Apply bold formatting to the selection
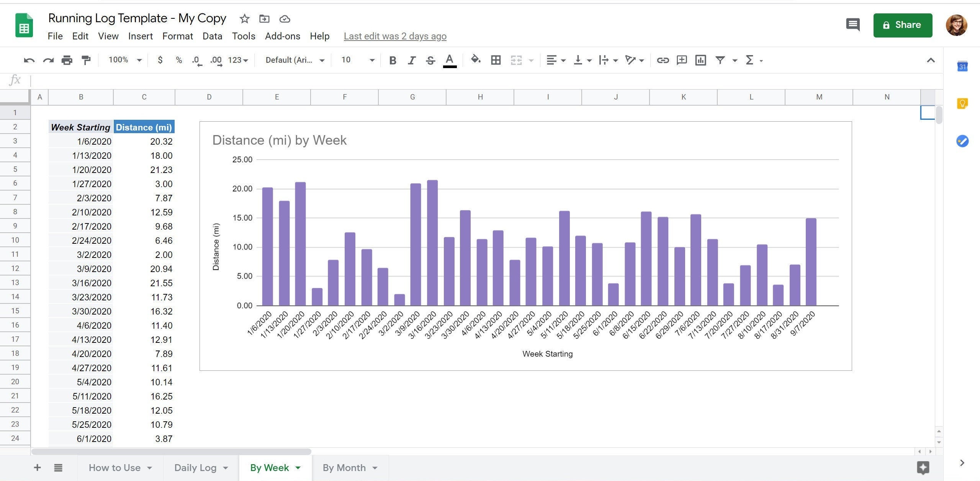Viewport: 980px width, 481px height. coord(392,60)
